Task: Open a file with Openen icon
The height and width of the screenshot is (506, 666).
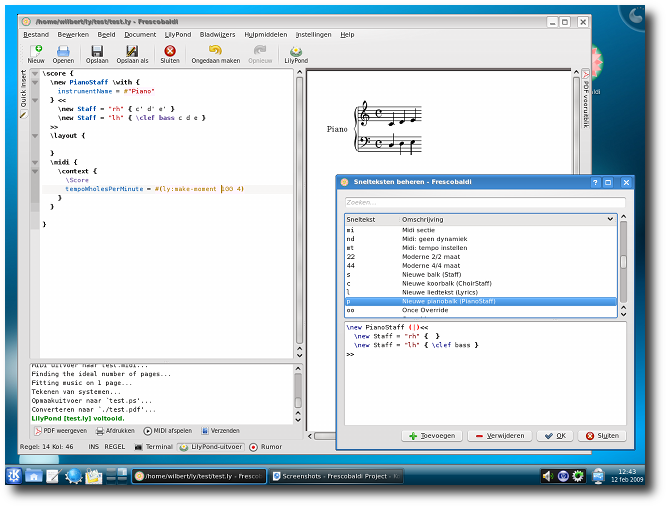Action: point(63,54)
